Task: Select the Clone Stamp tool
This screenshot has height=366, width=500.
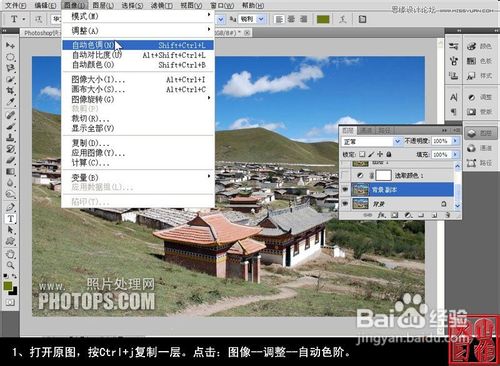Action: point(10,138)
